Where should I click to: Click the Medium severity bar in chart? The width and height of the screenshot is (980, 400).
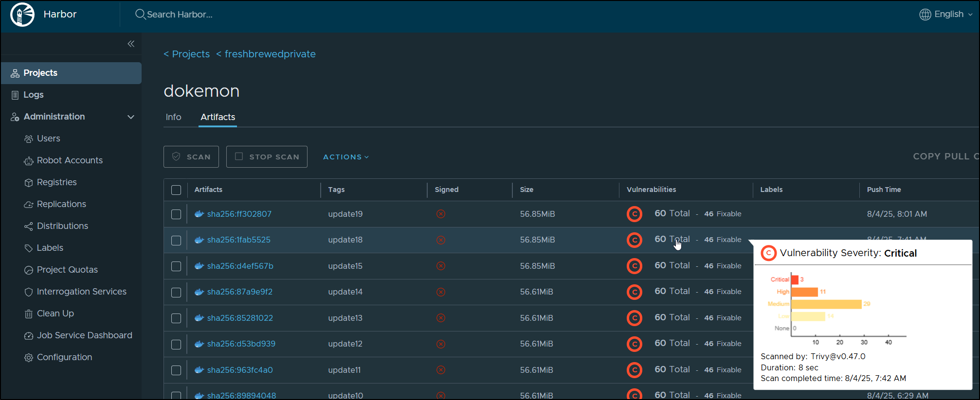point(826,304)
